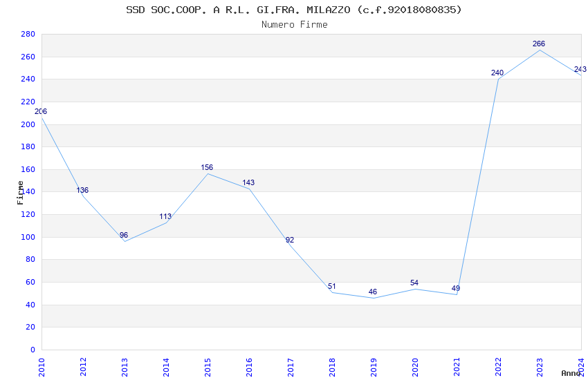Screen dimensions: 588x380
Task: Click the y-axis value 0
Action: [x=33, y=350]
